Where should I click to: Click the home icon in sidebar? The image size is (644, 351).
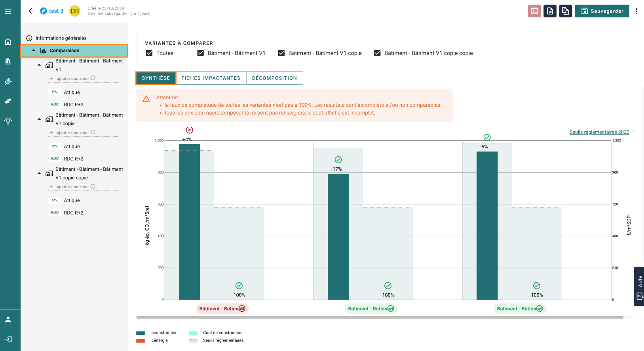tap(8, 42)
